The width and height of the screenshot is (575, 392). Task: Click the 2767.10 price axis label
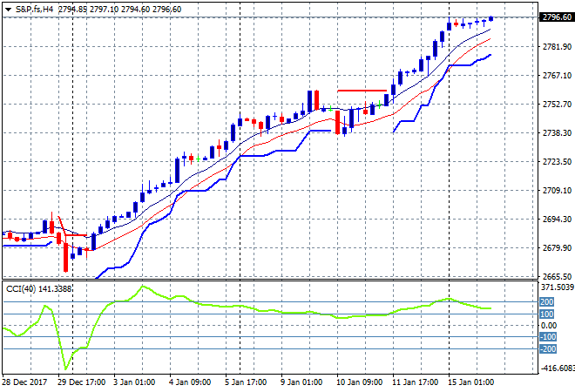(x=557, y=75)
